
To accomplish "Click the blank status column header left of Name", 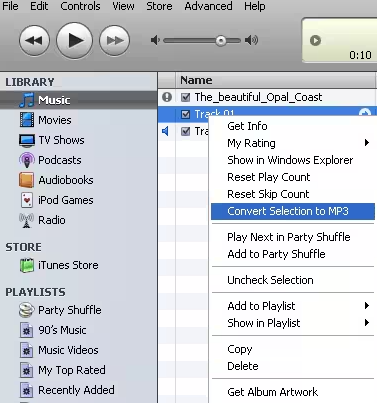I will [167, 80].
